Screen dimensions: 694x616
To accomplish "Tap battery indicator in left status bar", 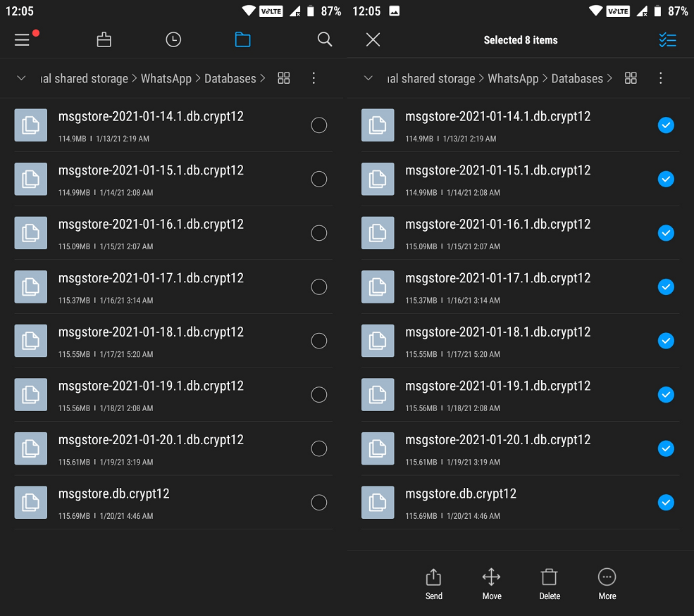I will click(311, 11).
